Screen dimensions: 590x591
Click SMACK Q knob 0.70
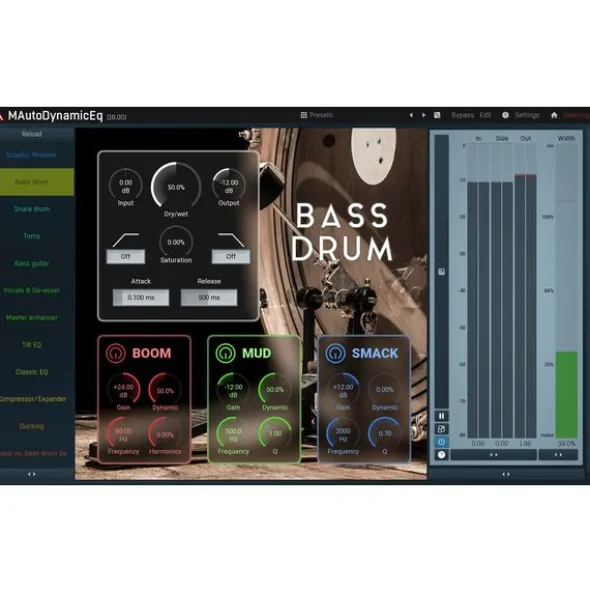coord(385,433)
